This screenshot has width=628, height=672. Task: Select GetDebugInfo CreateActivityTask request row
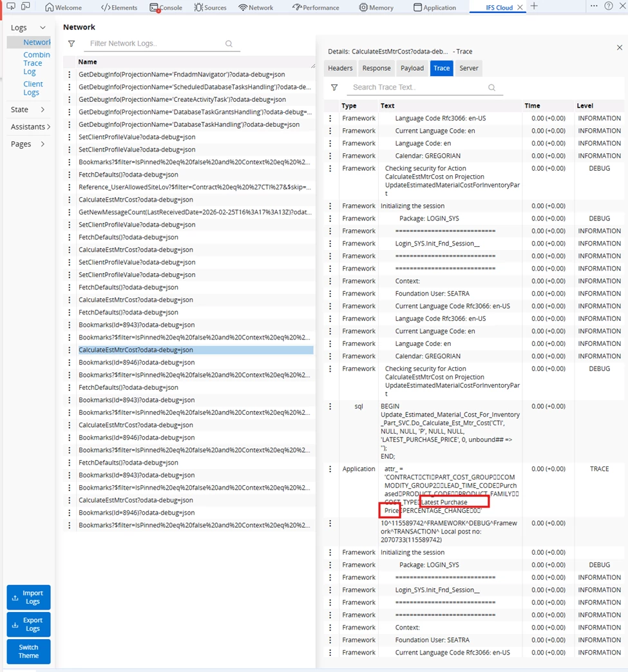(x=195, y=99)
